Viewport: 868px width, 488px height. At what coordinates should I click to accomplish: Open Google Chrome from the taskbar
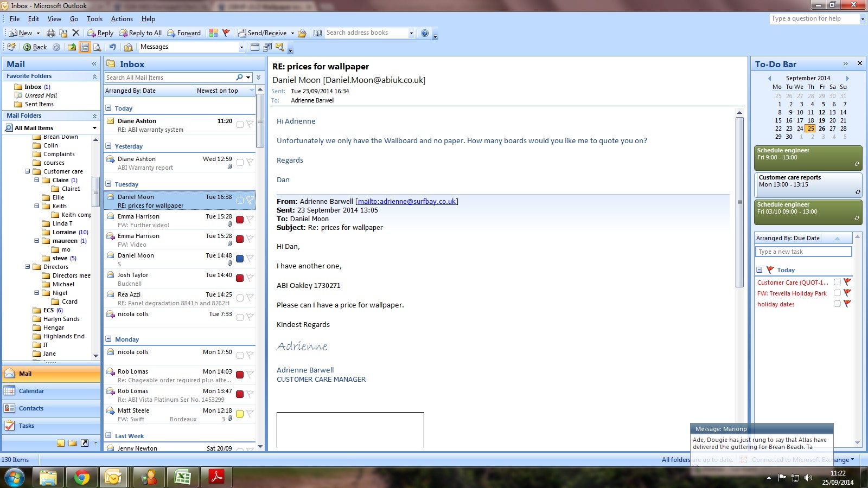(82, 477)
